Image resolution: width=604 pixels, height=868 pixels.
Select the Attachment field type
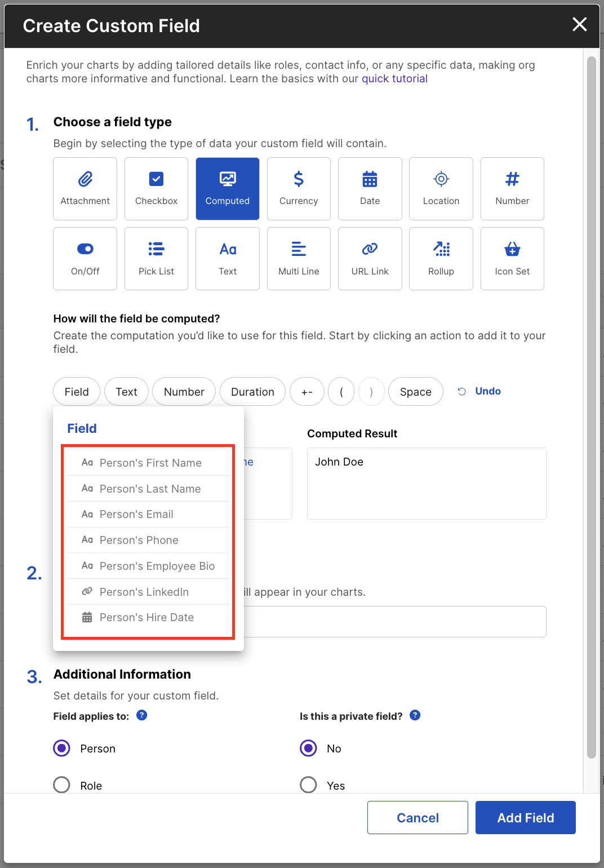[85, 189]
